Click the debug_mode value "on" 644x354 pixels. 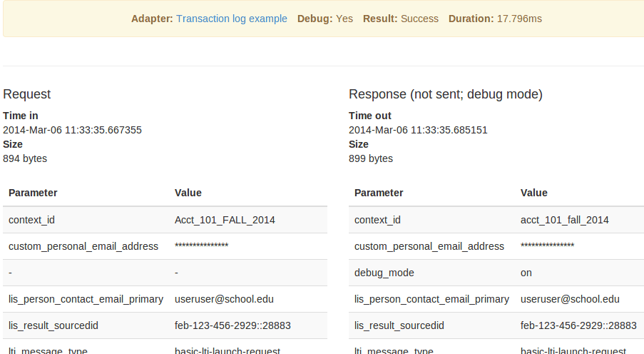pos(526,273)
